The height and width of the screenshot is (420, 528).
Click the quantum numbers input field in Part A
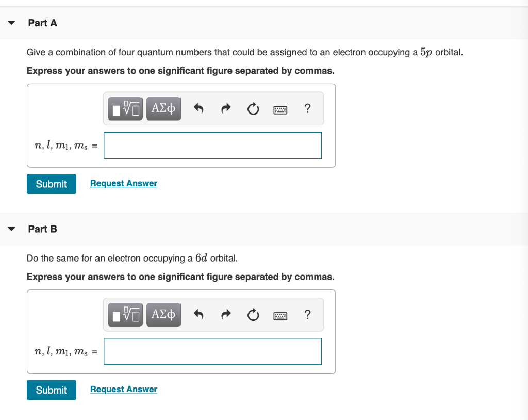[212, 146]
